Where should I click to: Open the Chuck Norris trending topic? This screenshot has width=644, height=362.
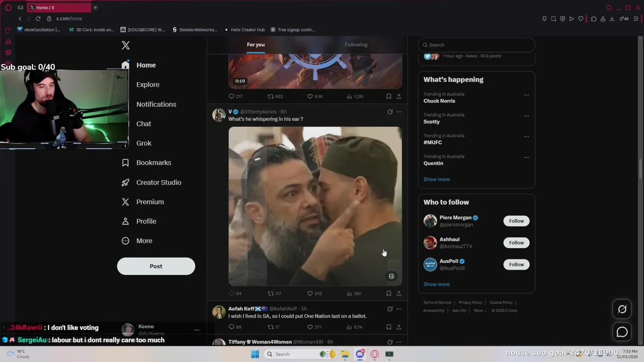pyautogui.click(x=439, y=101)
